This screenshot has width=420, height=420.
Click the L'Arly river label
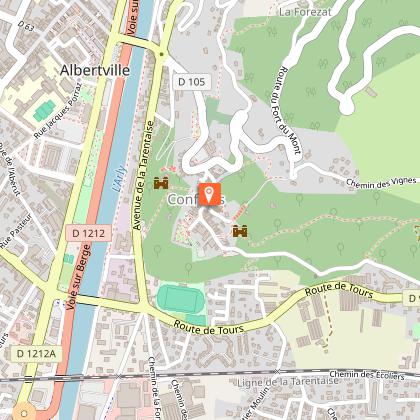click(119, 179)
